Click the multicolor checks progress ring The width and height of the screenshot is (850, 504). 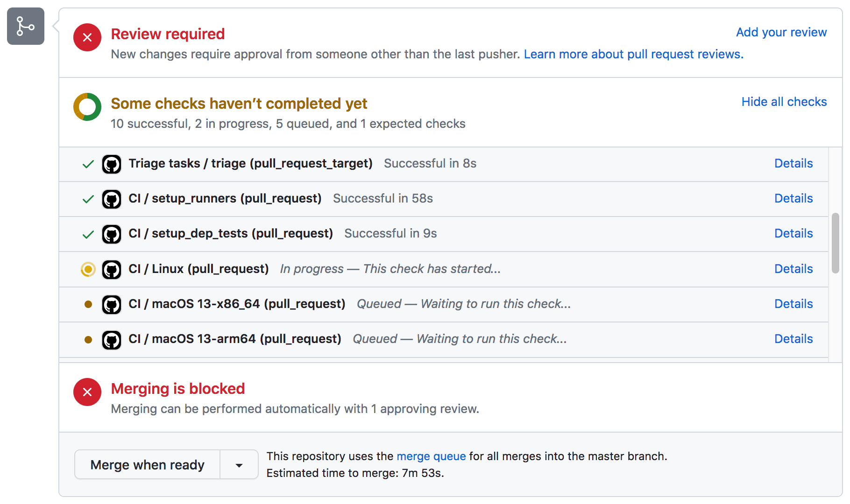click(87, 107)
